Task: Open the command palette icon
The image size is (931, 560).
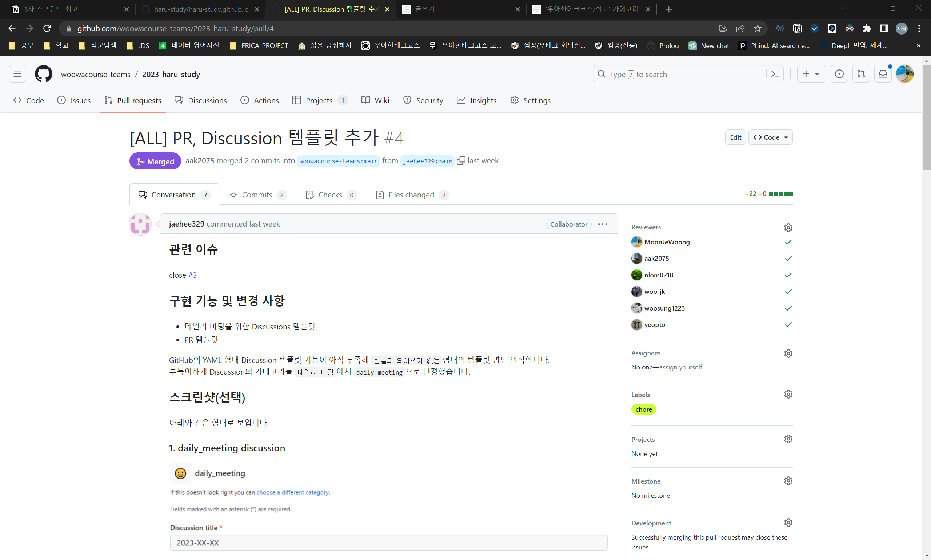Action: [775, 74]
